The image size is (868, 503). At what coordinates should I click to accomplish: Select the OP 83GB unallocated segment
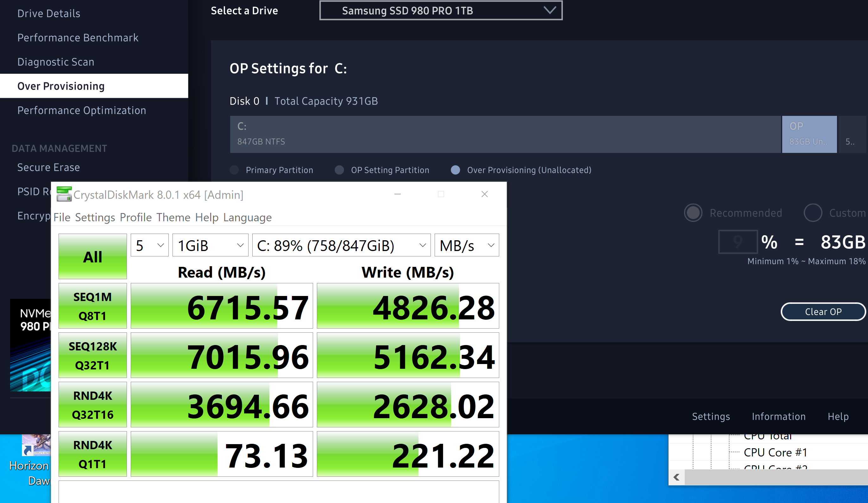tap(809, 134)
